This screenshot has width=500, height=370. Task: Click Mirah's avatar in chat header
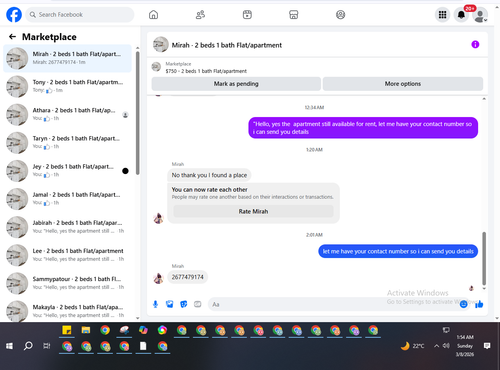[161, 45]
